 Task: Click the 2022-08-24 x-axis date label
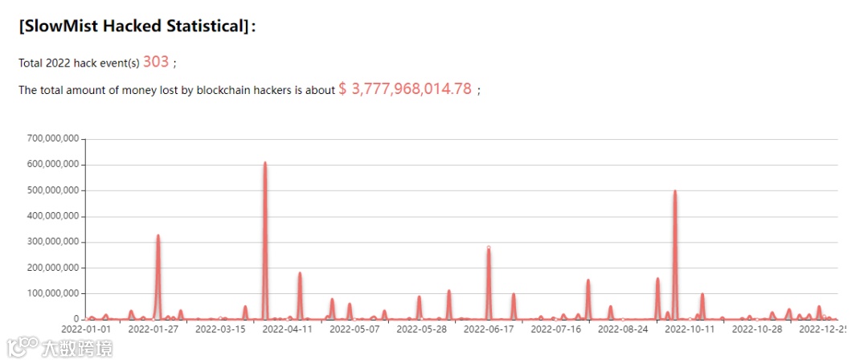pos(623,329)
